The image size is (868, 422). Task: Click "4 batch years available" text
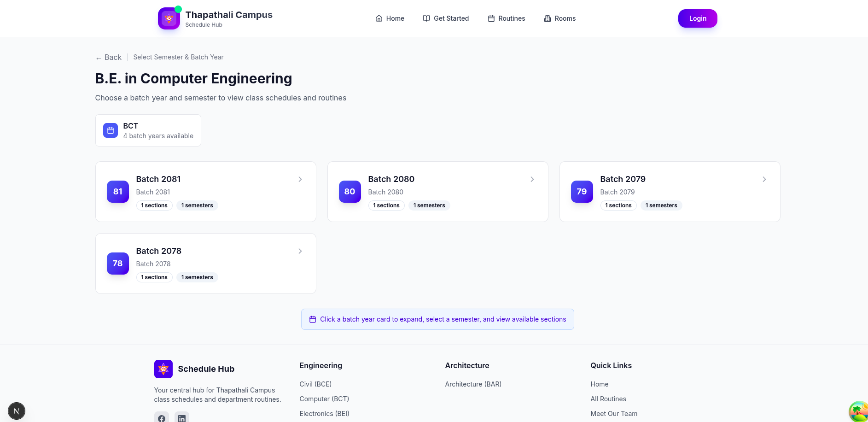(x=158, y=136)
